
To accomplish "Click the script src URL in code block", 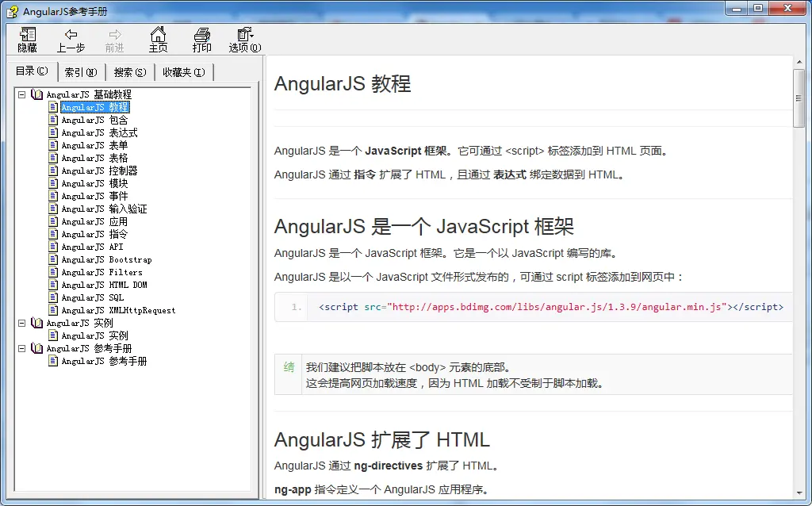I will 556,307.
